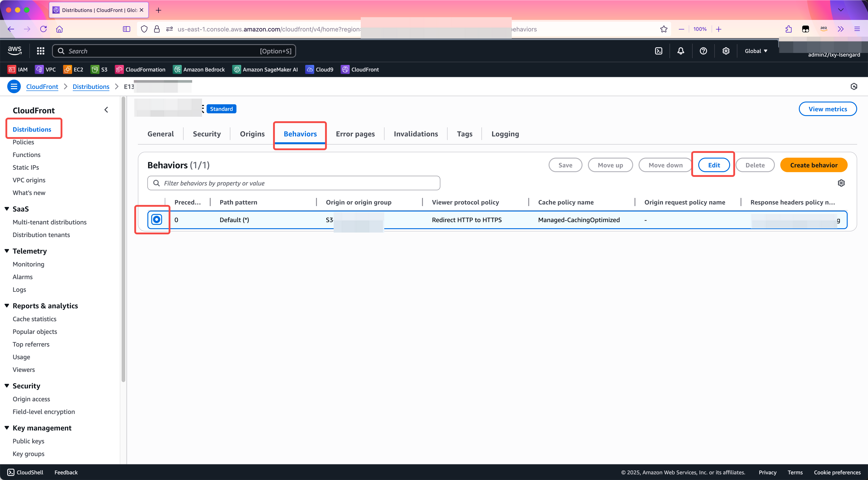Click the AWS services grid icon
868x480 pixels.
[41, 51]
